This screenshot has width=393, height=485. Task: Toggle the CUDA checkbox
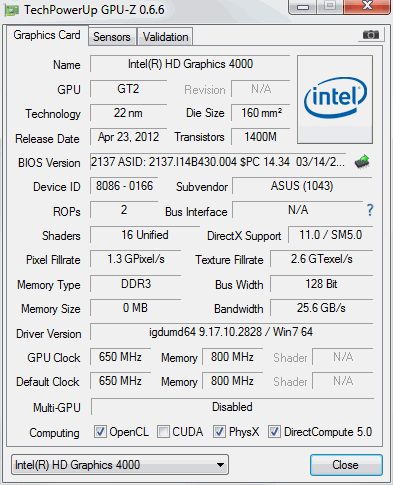click(x=163, y=432)
